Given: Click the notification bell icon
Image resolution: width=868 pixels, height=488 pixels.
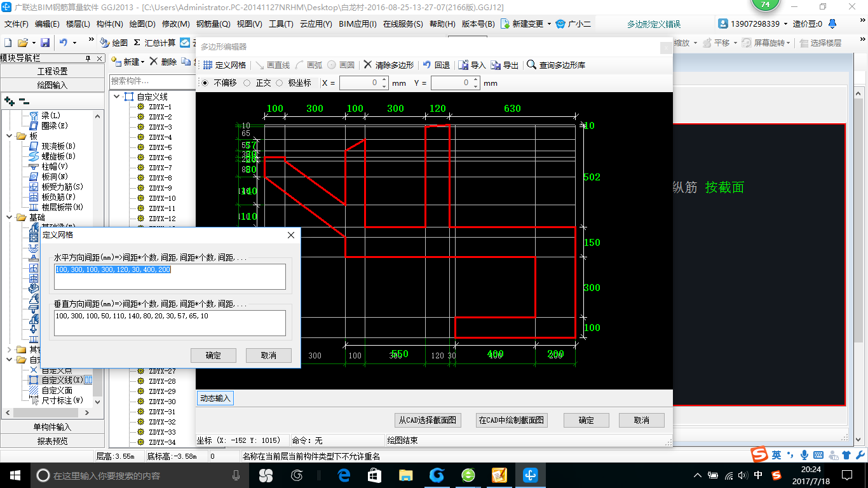Looking at the screenshot, I should point(832,24).
